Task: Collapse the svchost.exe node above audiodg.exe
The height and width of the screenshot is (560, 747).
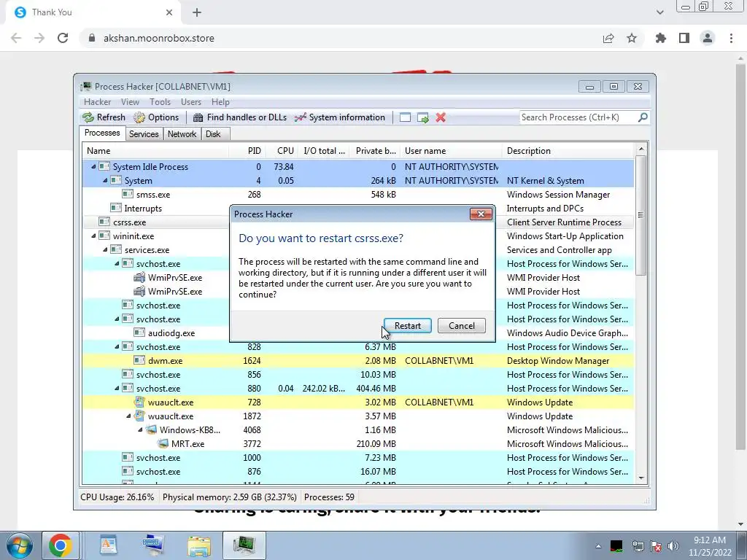Action: tap(117, 319)
